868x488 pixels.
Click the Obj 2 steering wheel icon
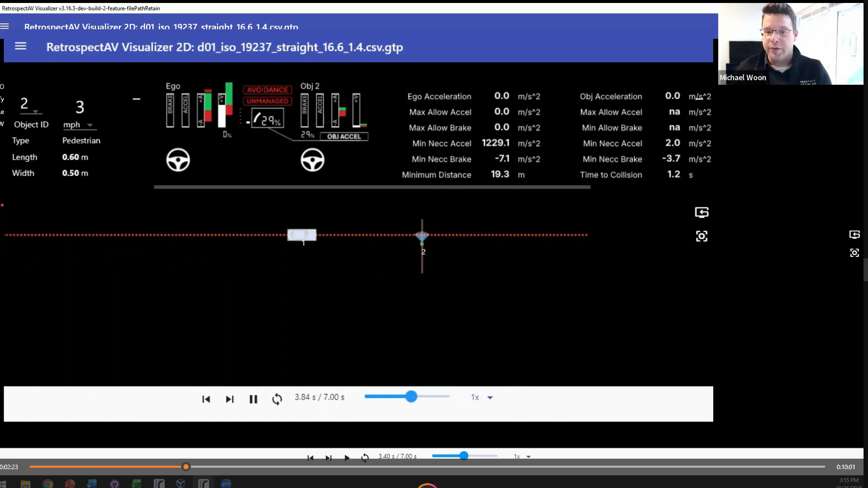pyautogui.click(x=312, y=160)
